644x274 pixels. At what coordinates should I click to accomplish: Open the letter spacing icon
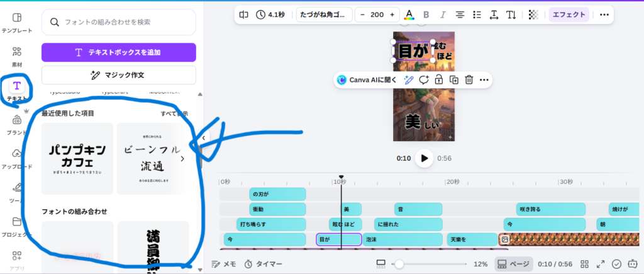(494, 14)
